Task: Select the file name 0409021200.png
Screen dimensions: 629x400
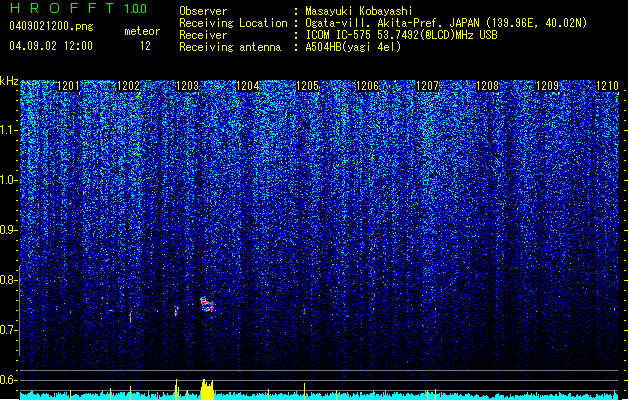Action: coord(51,26)
